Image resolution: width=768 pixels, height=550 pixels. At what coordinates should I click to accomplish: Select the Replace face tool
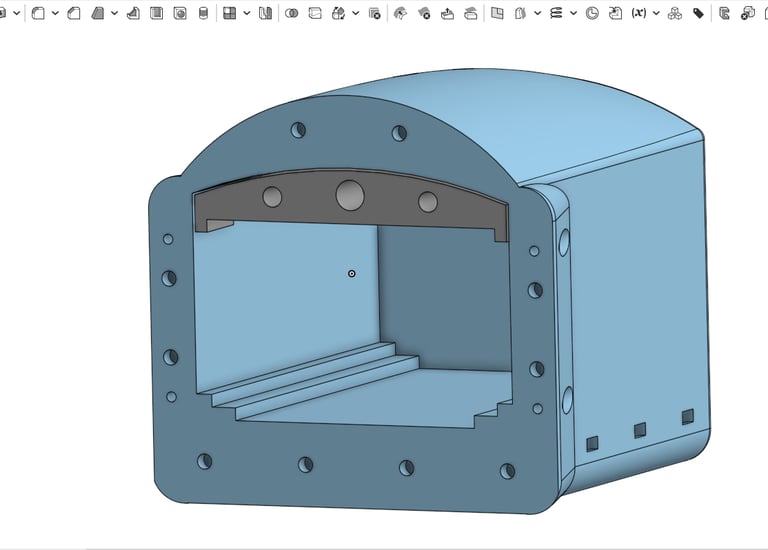coord(471,13)
